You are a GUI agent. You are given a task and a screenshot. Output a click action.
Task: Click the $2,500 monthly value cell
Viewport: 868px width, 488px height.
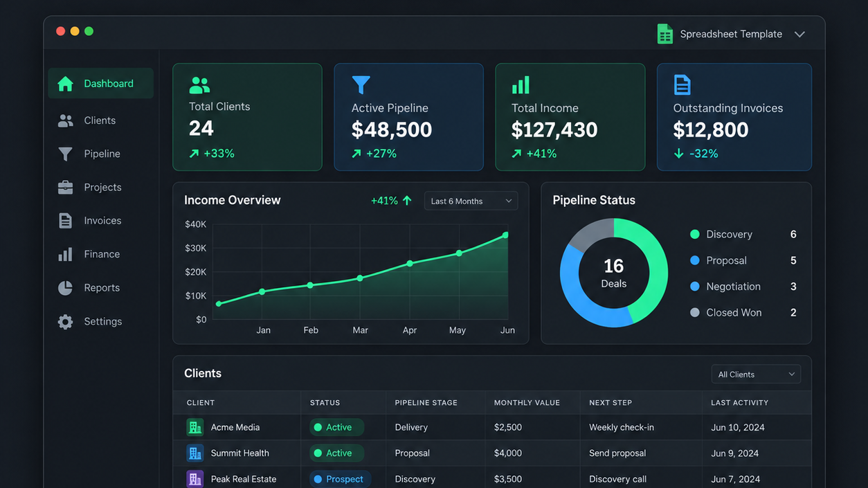[x=508, y=428]
